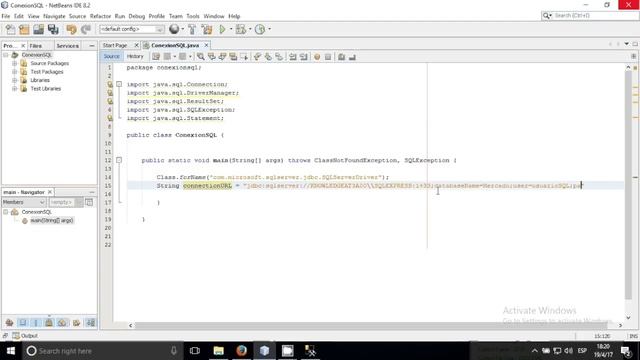Switch to the Files tab
The width and height of the screenshot is (640, 360).
[x=36, y=46]
